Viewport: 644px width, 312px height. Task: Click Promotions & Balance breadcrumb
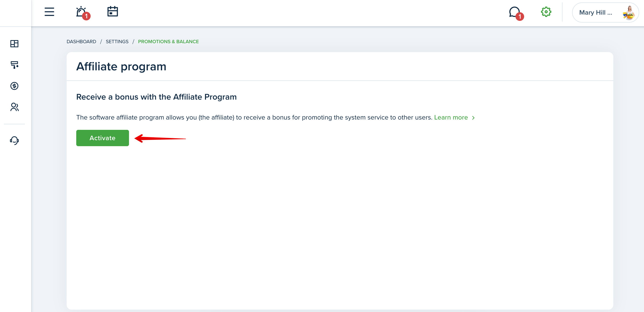pos(168,42)
